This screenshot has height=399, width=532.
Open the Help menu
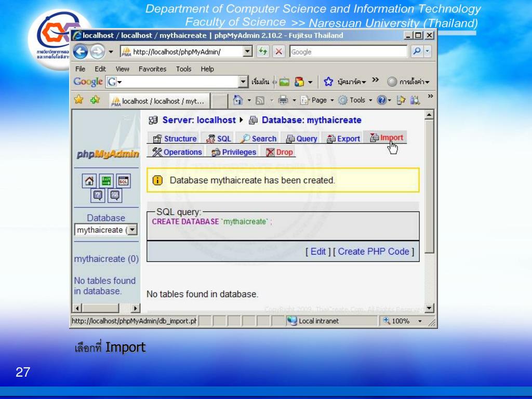pyautogui.click(x=207, y=69)
